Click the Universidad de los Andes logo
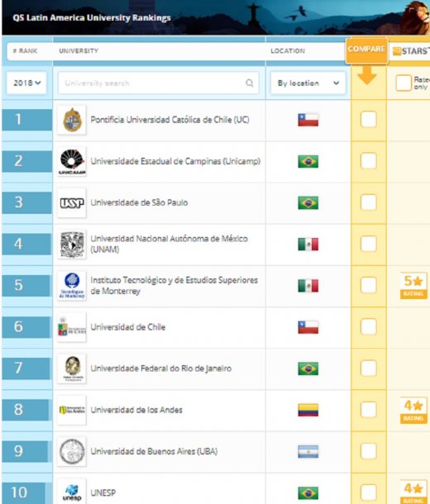Screen dimensions: 430x504 [x=72, y=410]
